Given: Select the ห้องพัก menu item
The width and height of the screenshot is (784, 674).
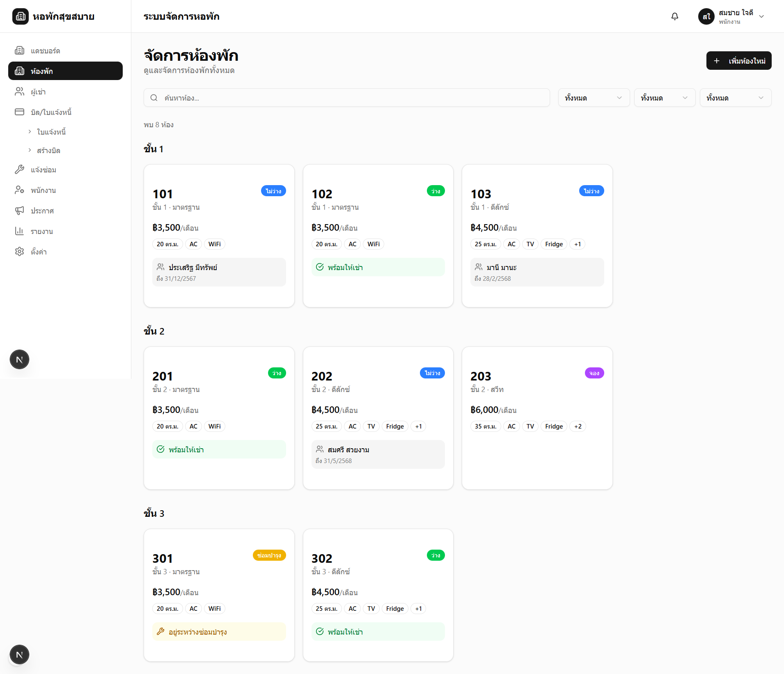Looking at the screenshot, I should (x=65, y=71).
